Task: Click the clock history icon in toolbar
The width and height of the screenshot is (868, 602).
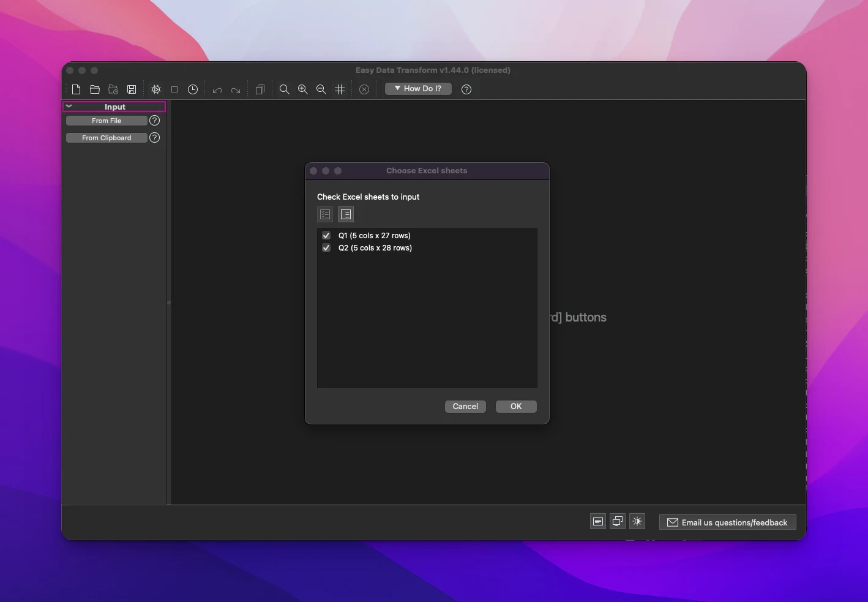Action: [193, 89]
